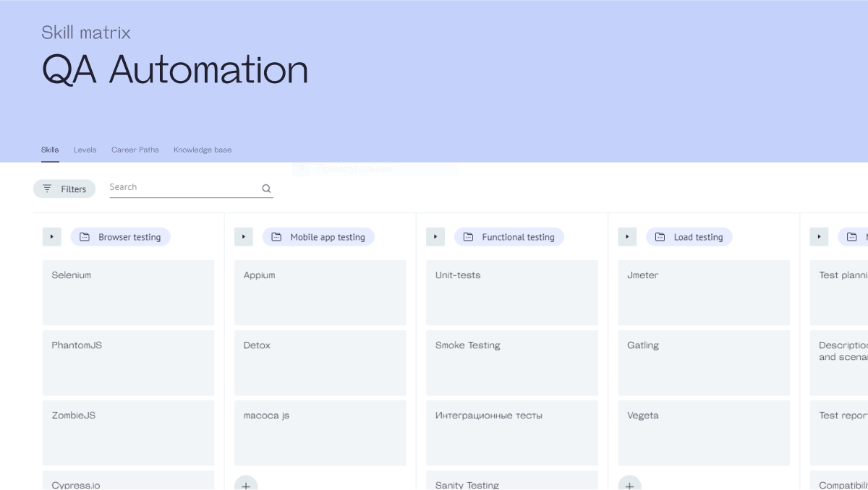Screen dimensions: 868x490
Task: Open the macoca js skill card
Action: pyautogui.click(x=320, y=433)
